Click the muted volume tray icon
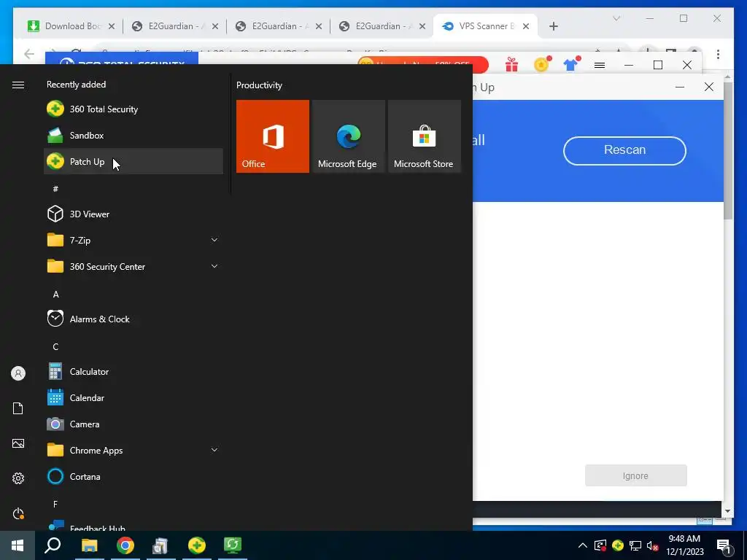The image size is (747, 560). pos(653,545)
